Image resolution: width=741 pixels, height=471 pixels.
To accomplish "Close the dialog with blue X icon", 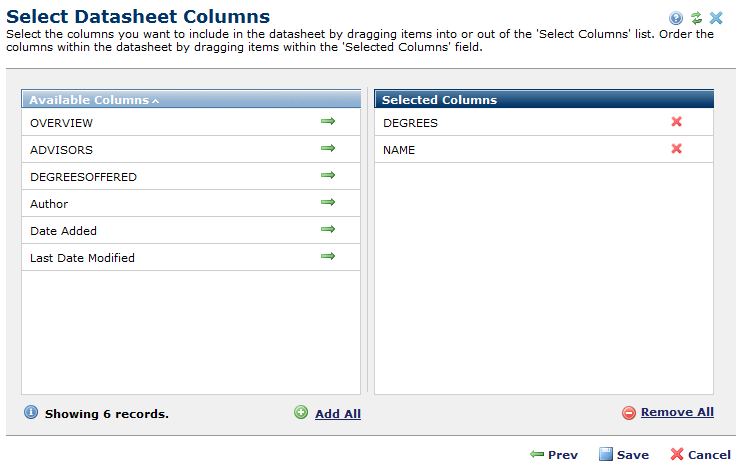I will [716, 18].
